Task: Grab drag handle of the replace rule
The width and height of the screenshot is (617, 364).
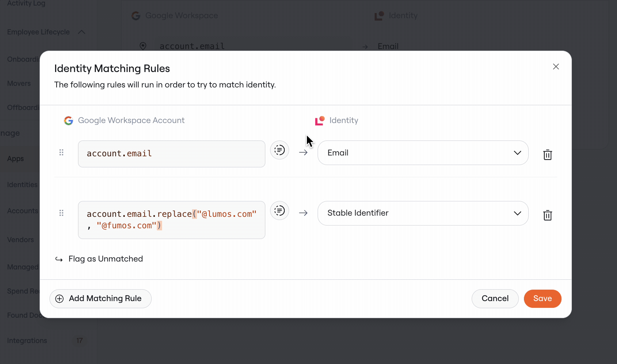Action: pos(61,213)
